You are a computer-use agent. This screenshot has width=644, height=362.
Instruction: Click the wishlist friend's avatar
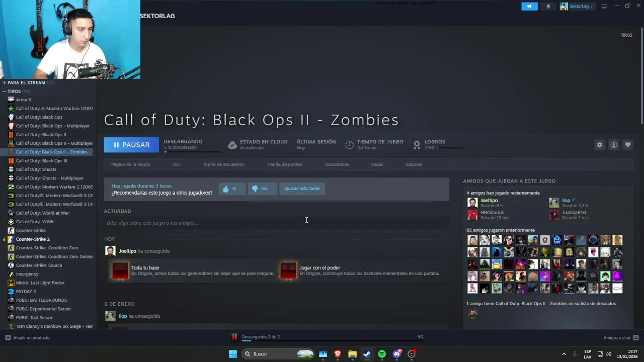tap(472, 314)
